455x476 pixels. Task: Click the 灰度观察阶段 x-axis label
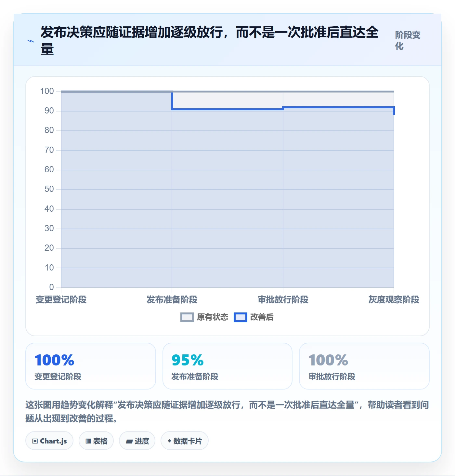pos(394,299)
